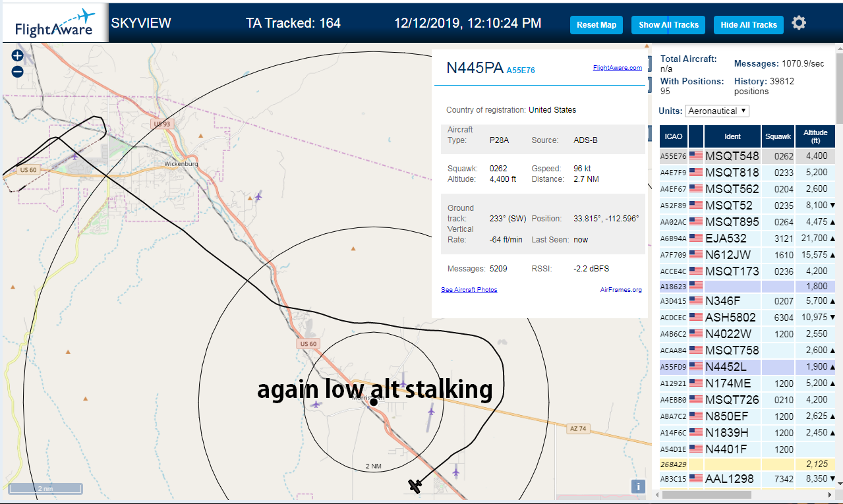Select the MSQT548 aircraft row
The width and height of the screenshot is (843, 504).
click(747, 156)
